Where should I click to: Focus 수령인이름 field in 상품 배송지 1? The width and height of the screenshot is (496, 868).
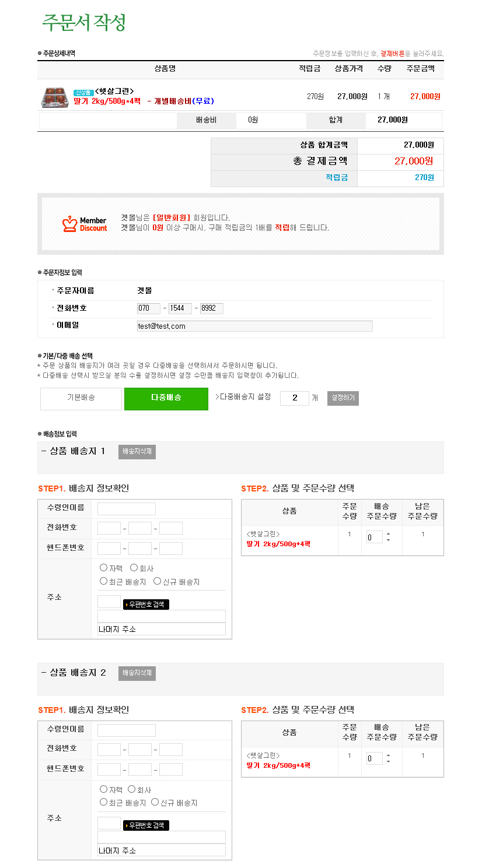pyautogui.click(x=127, y=509)
